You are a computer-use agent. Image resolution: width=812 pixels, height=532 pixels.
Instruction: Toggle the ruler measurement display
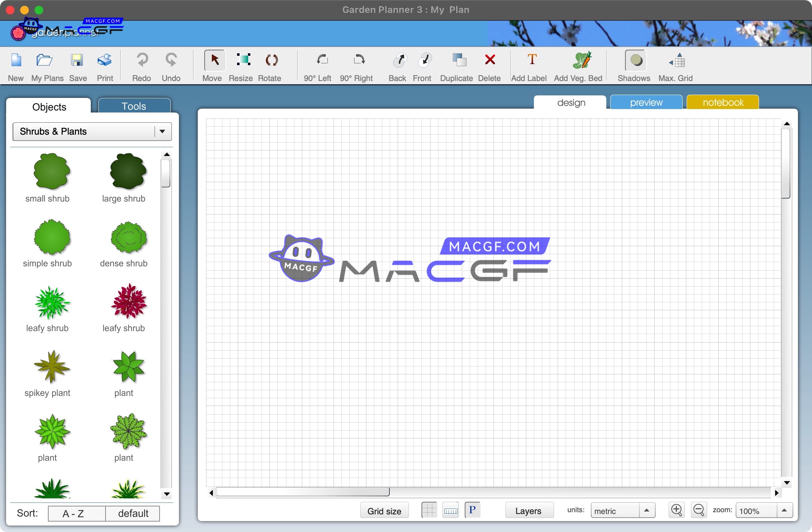point(450,510)
